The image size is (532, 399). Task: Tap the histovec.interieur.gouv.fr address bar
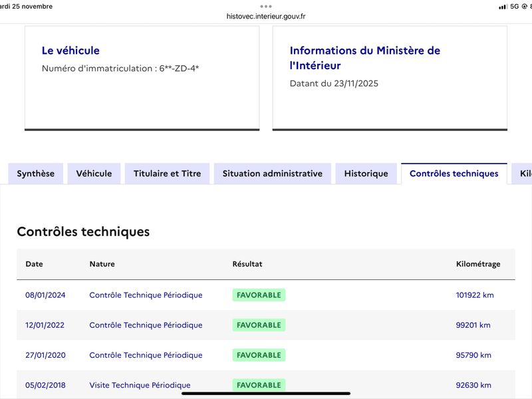pos(266,16)
